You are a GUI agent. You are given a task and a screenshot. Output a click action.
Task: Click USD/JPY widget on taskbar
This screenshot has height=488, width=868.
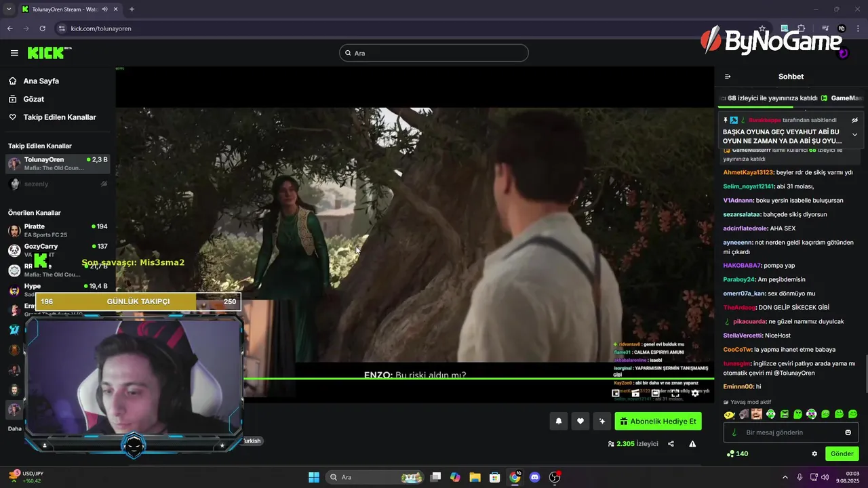(26, 477)
